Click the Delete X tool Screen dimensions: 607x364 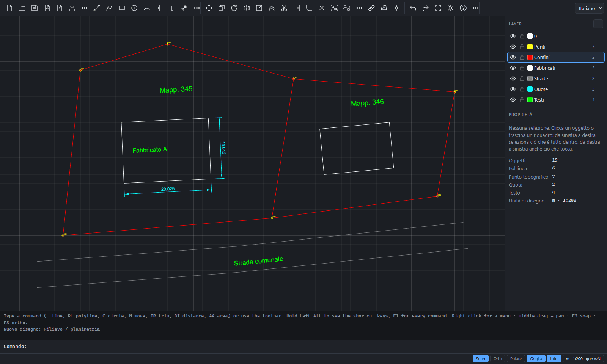coord(322,8)
